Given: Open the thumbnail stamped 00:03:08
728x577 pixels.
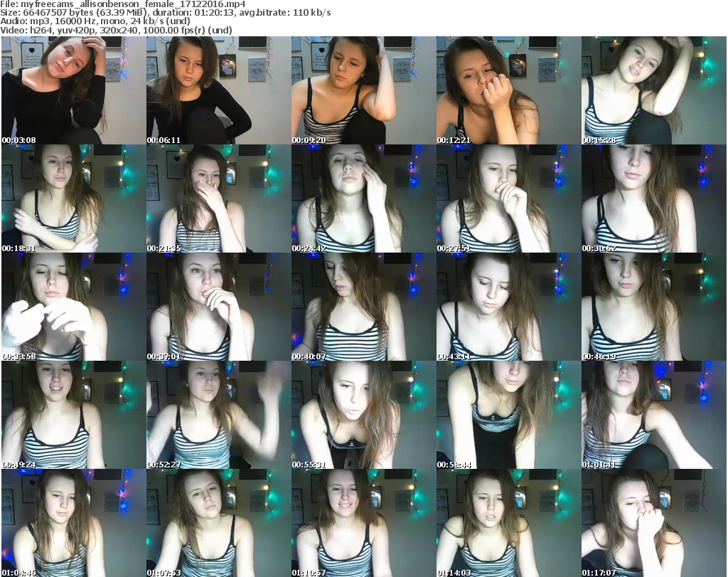Looking at the screenshot, I should [x=74, y=90].
